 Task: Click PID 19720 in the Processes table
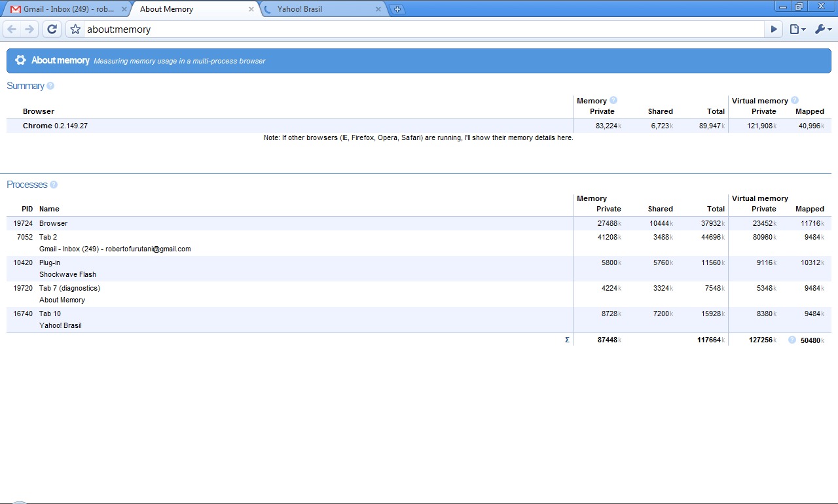23,288
